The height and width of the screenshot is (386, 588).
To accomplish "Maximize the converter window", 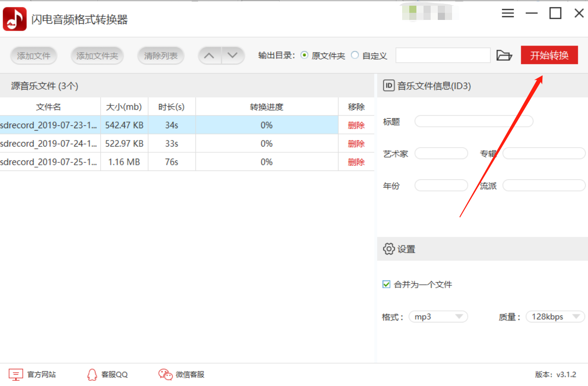I will point(555,13).
